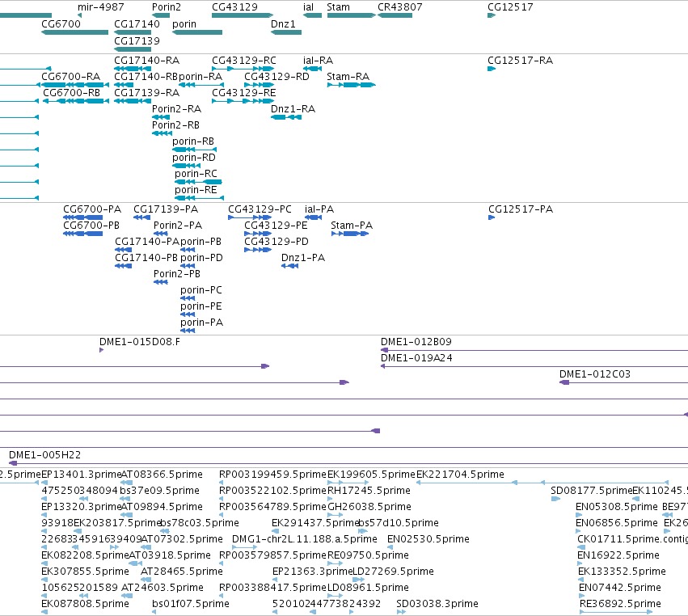Screen dimensions: 688x616
Task: Click EST AT08366.5prime
Action: (127, 483)
